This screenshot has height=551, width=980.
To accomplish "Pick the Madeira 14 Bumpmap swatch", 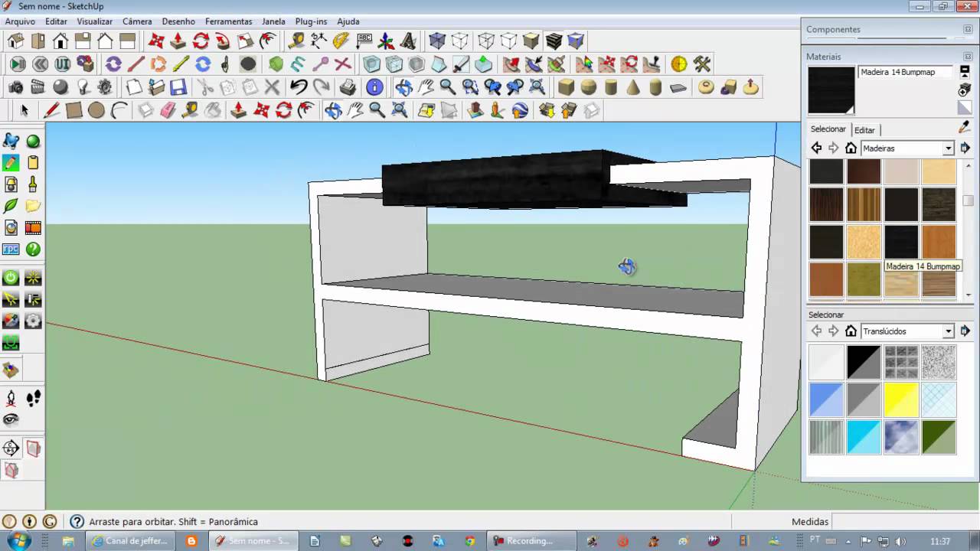I will click(901, 242).
